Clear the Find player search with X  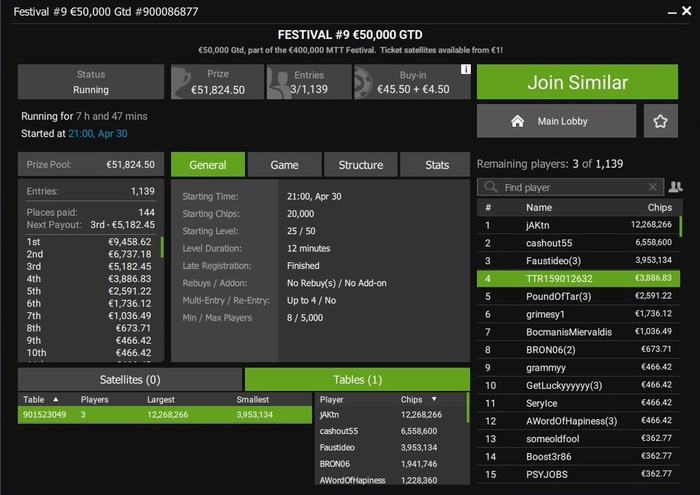[x=652, y=187]
